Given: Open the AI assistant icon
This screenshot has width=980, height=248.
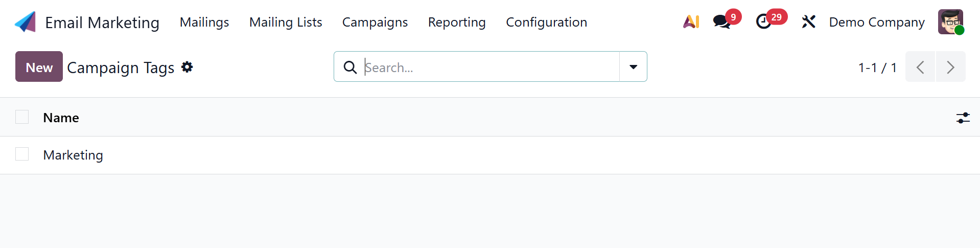Looking at the screenshot, I should (691, 21).
